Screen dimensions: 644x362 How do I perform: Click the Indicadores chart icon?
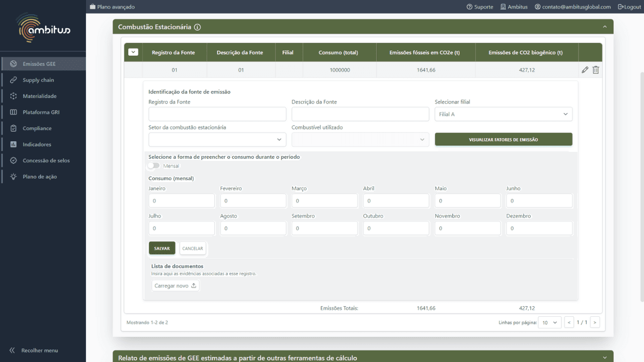click(14, 144)
